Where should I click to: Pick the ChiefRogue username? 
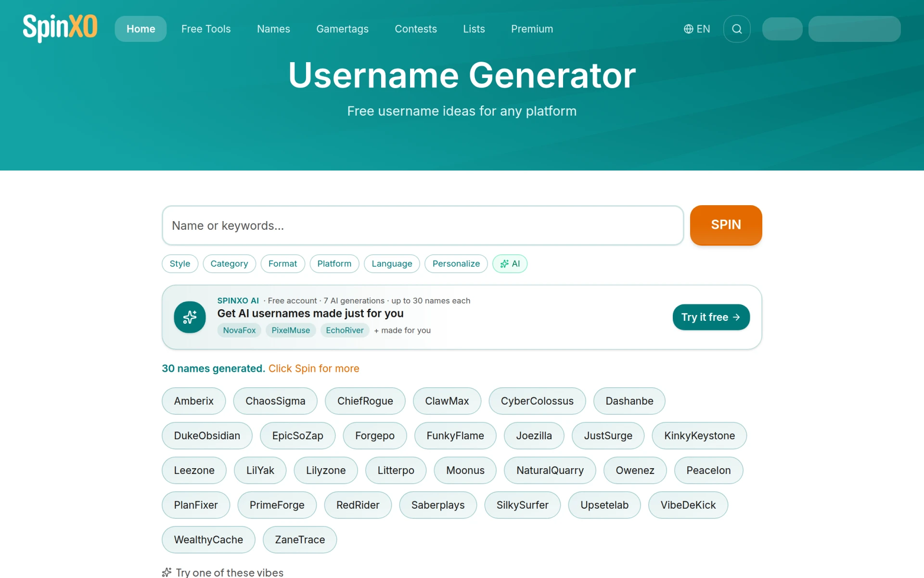pos(365,401)
